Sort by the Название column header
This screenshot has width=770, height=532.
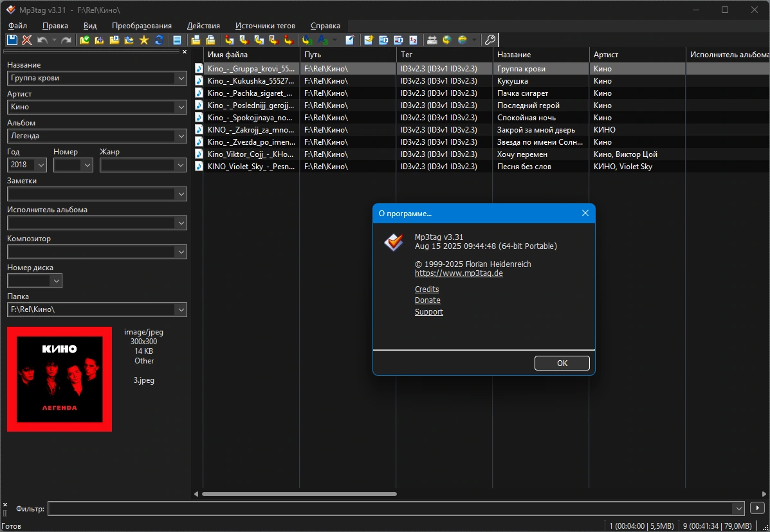pyautogui.click(x=540, y=55)
